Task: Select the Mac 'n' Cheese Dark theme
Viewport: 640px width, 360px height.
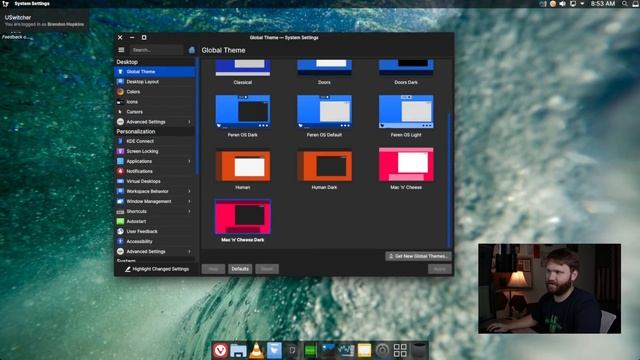Action: point(243,217)
